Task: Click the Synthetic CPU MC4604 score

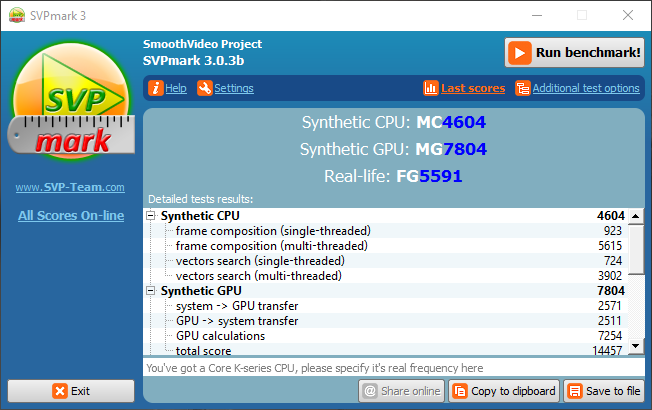Action: 393,122
